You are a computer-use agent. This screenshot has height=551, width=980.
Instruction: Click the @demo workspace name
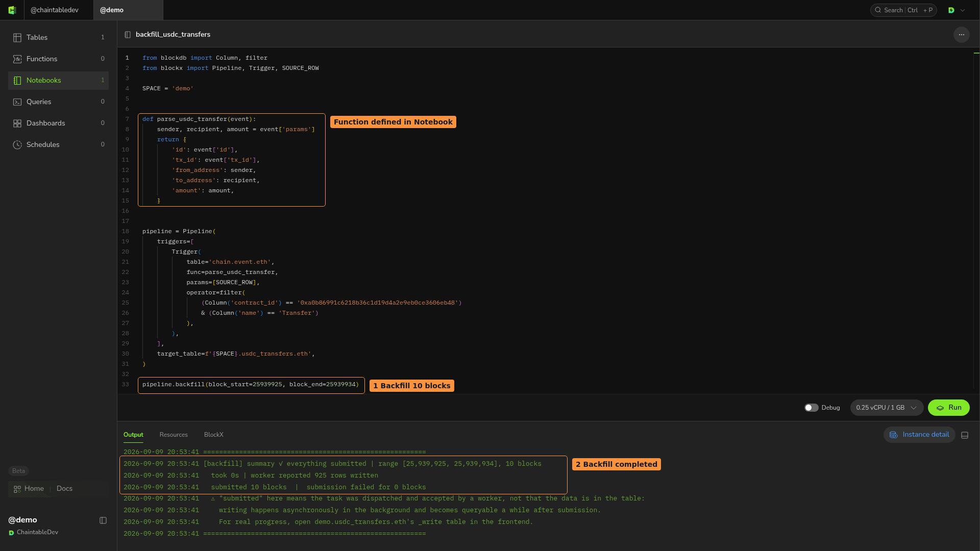(x=22, y=520)
